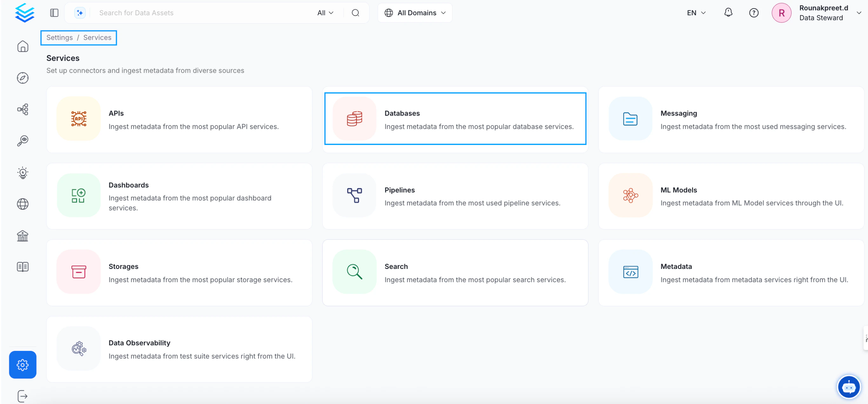Click the Data Steward role label
The height and width of the screenshot is (404, 868).
[821, 18]
